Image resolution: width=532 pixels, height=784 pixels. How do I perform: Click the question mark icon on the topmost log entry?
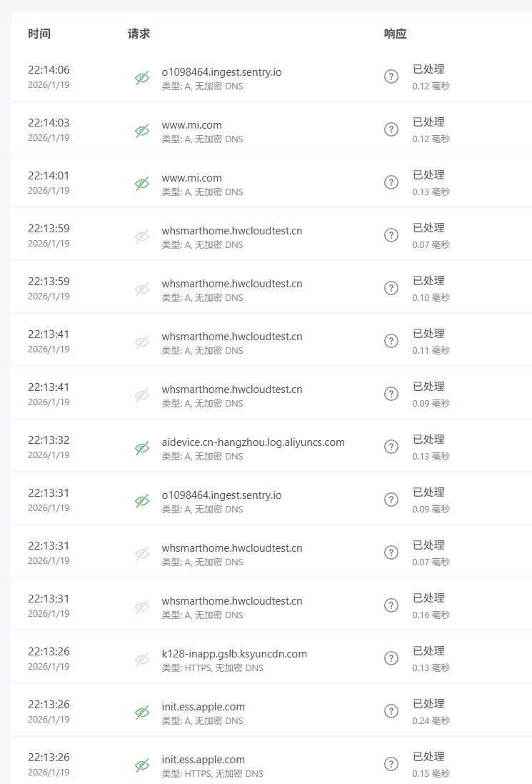(x=391, y=76)
